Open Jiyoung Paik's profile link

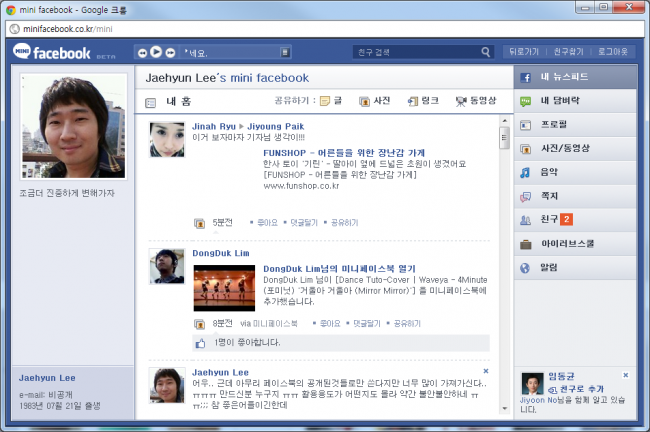[x=275, y=126]
